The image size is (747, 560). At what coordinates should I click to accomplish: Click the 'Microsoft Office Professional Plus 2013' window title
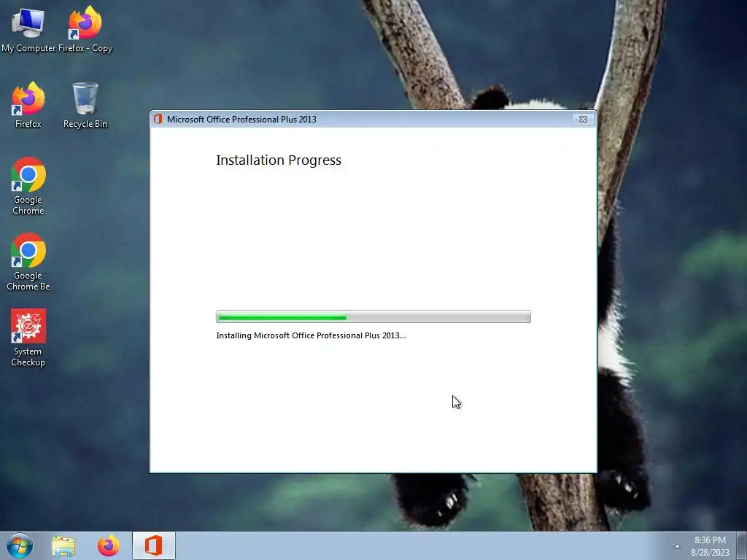[x=241, y=120]
